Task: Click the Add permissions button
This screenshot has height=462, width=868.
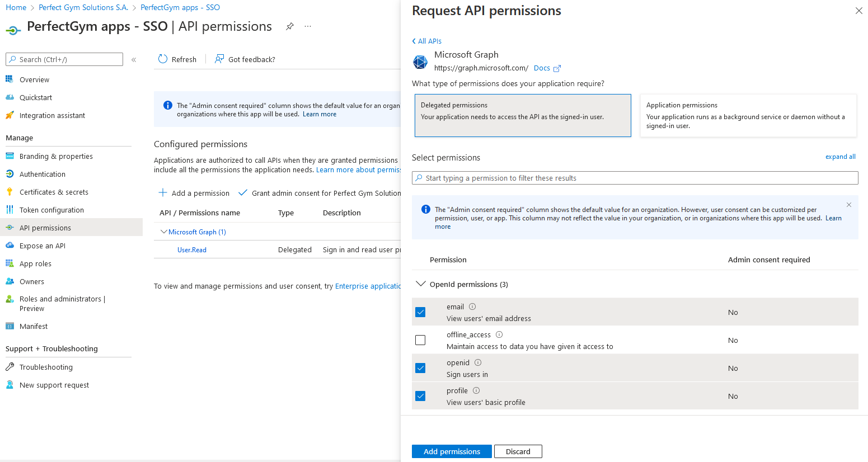Action: pos(452,451)
